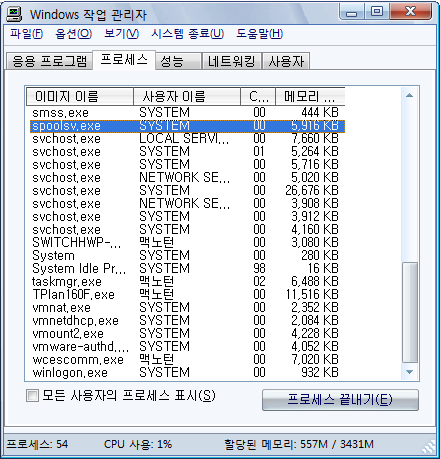Select the spoolsv.exe process row
440x459 pixels.
(186, 126)
